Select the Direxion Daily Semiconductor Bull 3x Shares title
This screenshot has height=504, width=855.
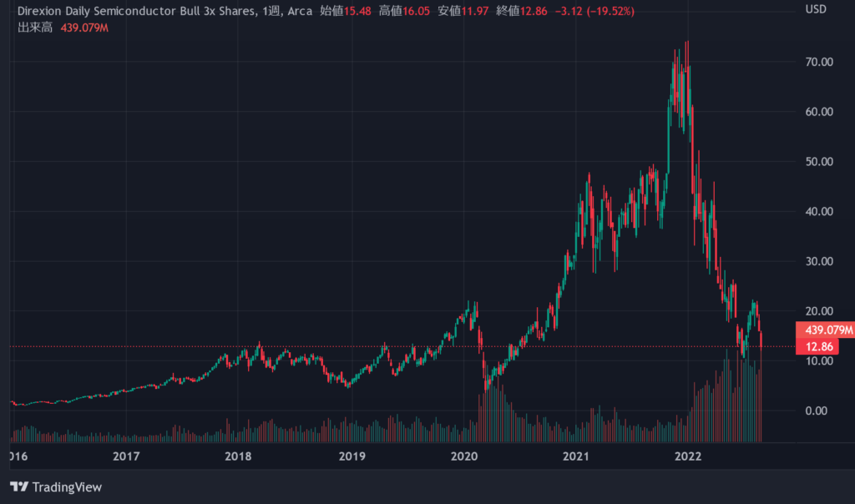coord(136,11)
